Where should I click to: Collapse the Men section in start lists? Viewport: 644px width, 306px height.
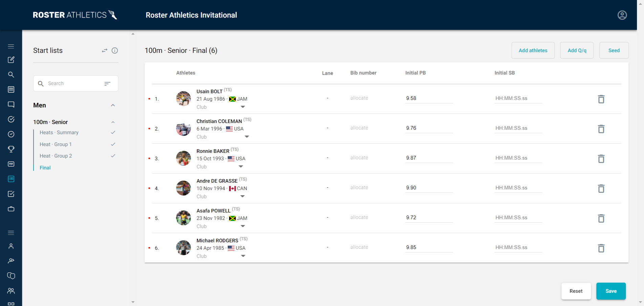point(113,105)
